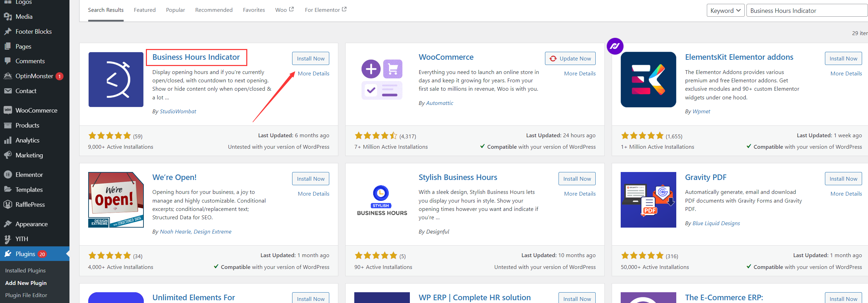
Task: Open the Blue Liquid Designs author link
Action: [x=716, y=223]
